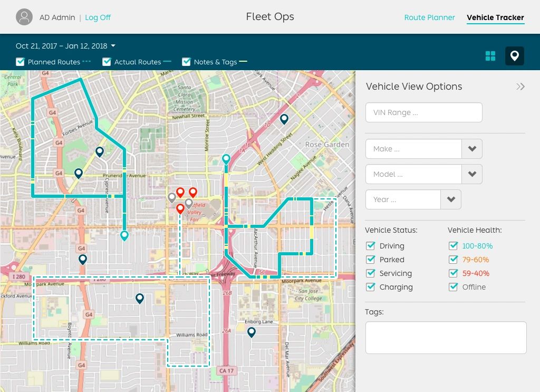Disable the Offline vehicle health checkbox
The width and height of the screenshot is (540, 392).
[453, 287]
